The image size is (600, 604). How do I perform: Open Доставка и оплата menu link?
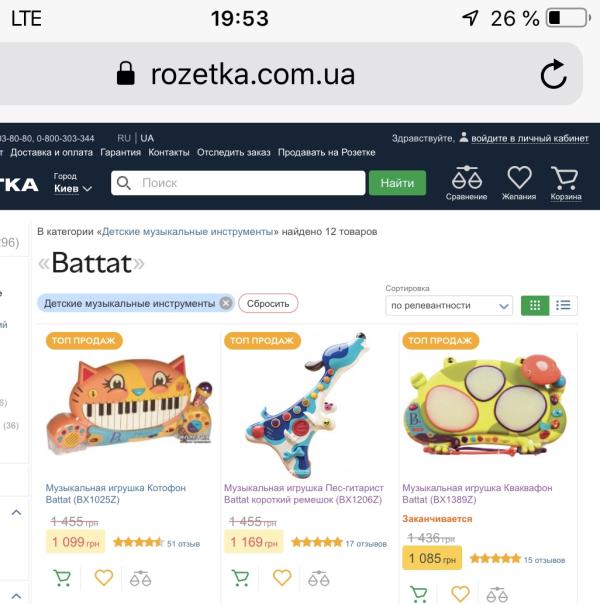coord(51,152)
